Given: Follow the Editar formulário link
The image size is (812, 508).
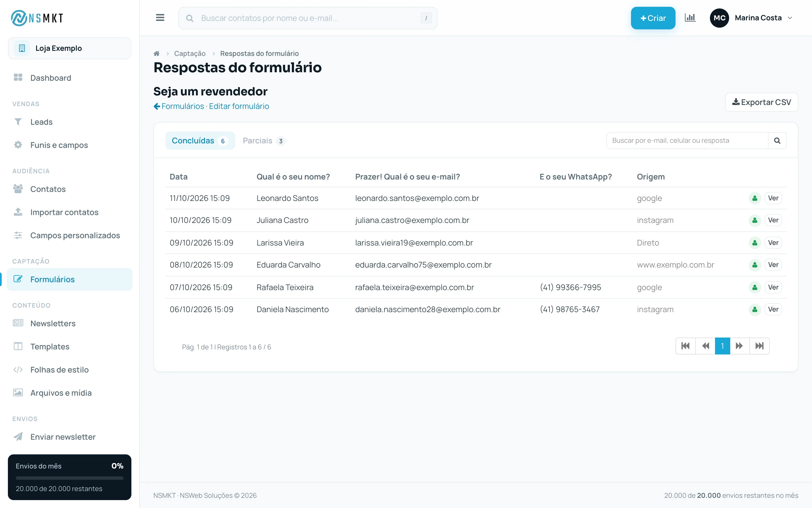Looking at the screenshot, I should click(239, 106).
